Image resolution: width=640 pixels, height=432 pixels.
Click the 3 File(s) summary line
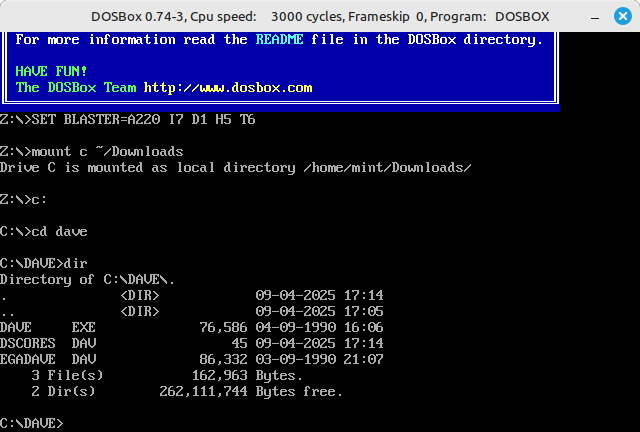click(68, 375)
